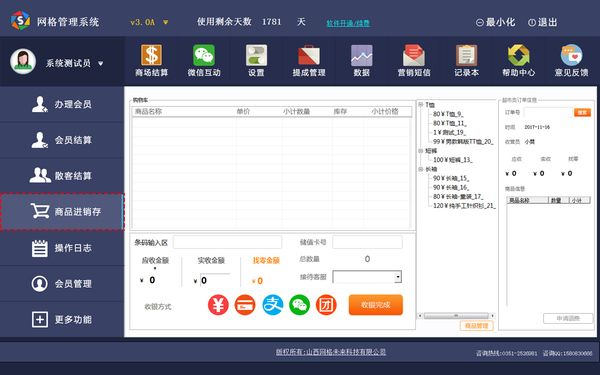Minimize with the 最小化 button
Viewport: 600px width, 375px height.
495,22
